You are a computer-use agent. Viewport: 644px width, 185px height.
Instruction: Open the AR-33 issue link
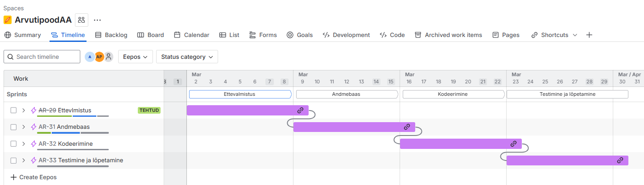(x=47, y=160)
